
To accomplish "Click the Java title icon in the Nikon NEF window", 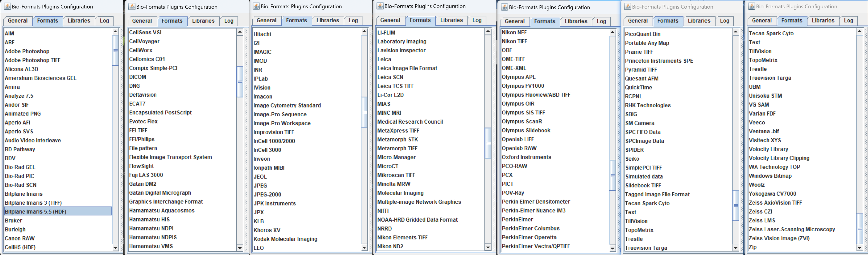I will click(x=504, y=7).
